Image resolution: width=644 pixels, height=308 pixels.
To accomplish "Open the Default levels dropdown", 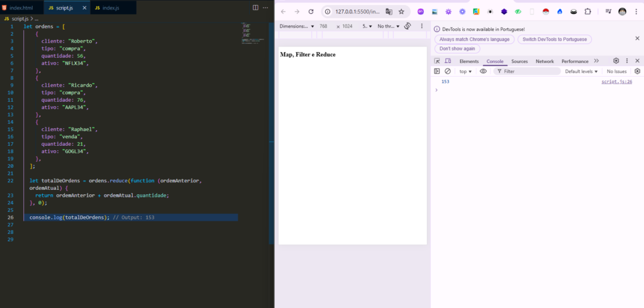I will (581, 72).
